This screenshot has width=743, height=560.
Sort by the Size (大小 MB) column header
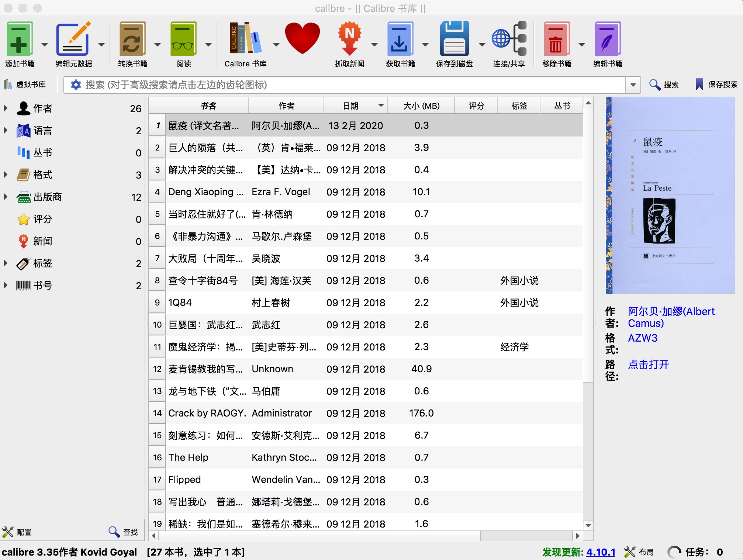coord(421,106)
